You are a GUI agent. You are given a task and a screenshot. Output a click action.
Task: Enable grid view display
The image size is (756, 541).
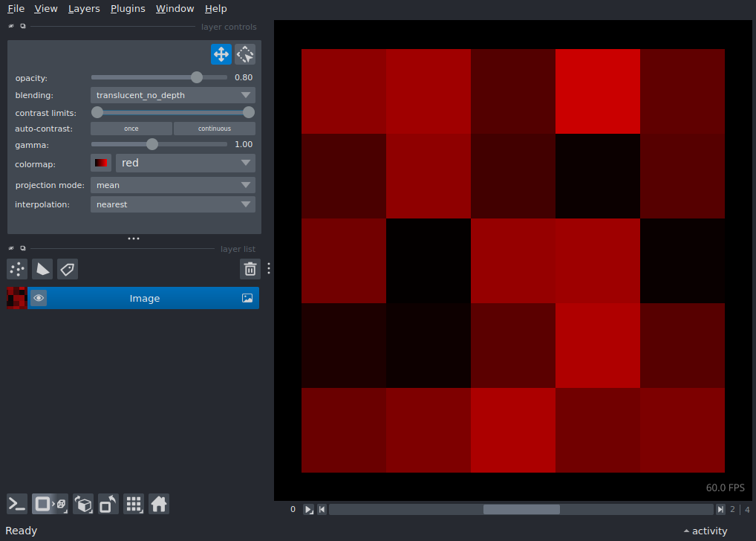coord(134,504)
